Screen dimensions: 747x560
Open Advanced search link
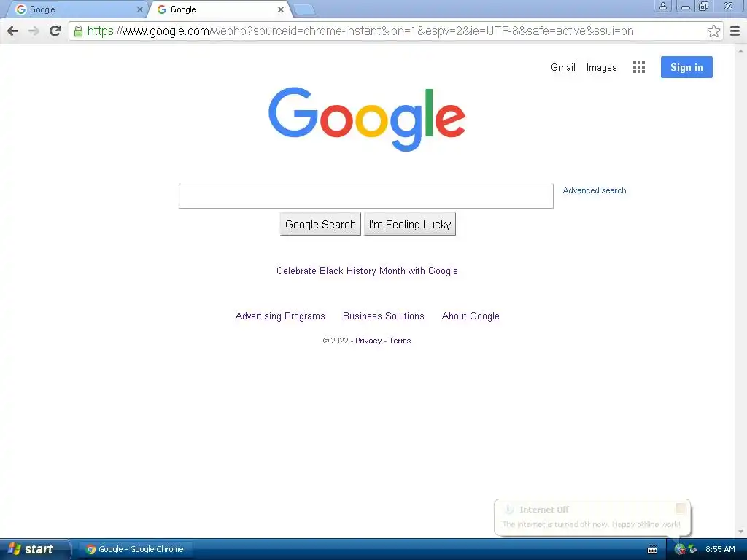[x=595, y=190]
